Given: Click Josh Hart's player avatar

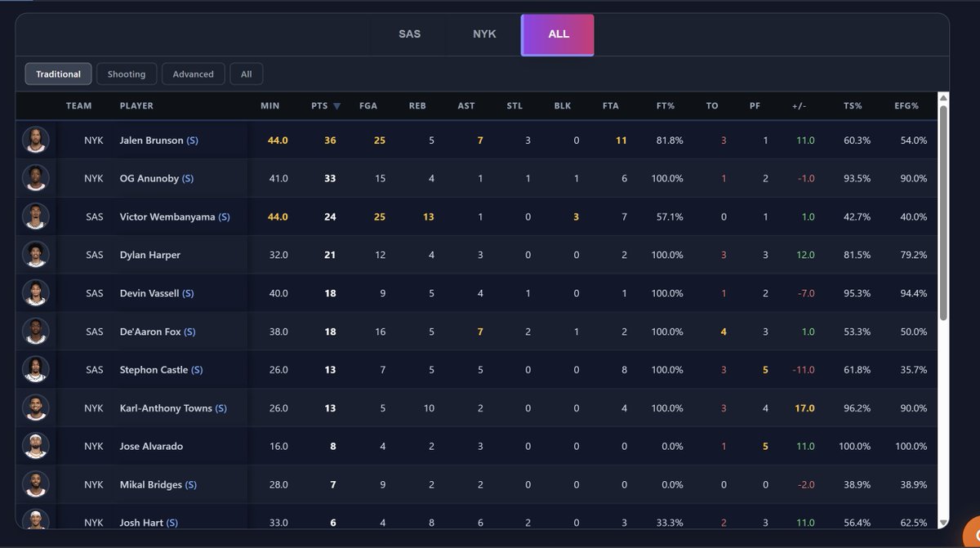Looking at the screenshot, I should [36, 519].
